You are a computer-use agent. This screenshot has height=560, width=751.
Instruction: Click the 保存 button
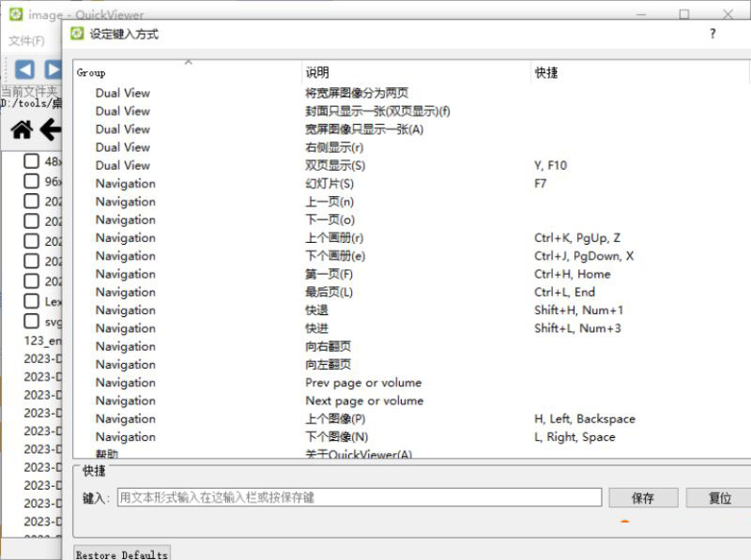point(643,498)
